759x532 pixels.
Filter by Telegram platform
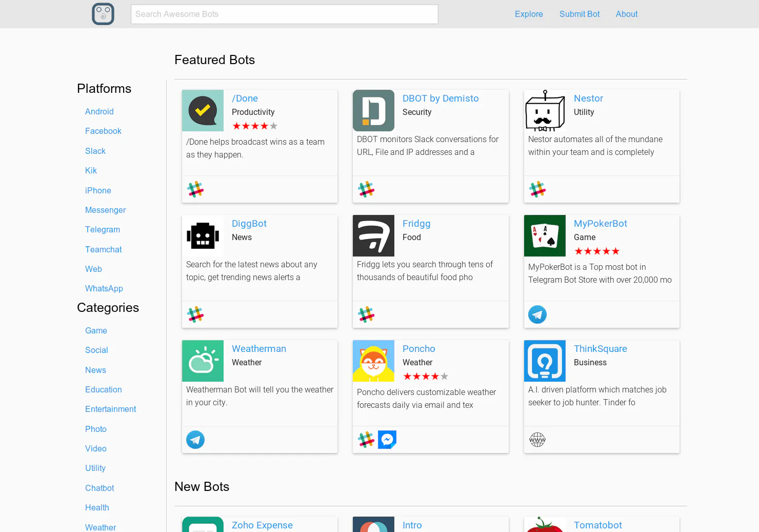[x=103, y=229]
